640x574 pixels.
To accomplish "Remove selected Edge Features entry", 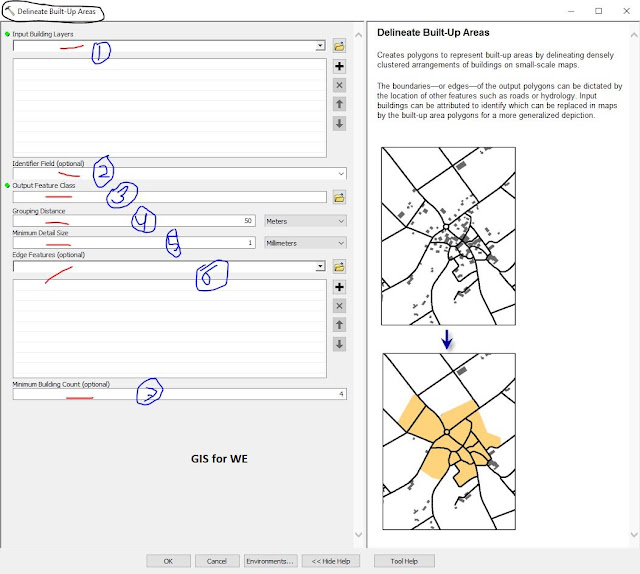I will click(x=339, y=306).
